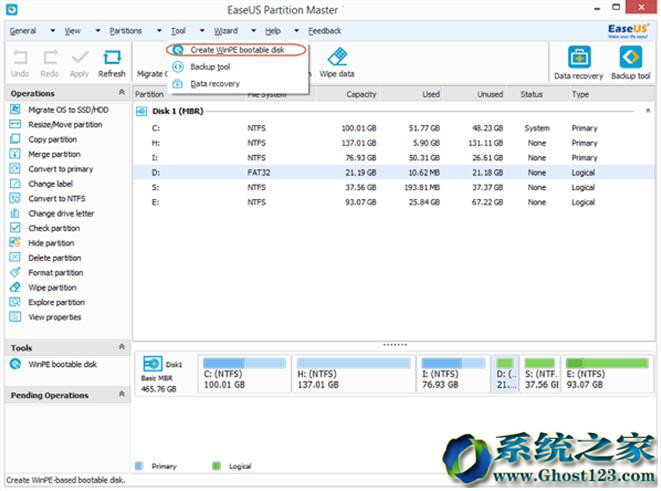
Task: Collapse the Disk 1 (MBR) group
Action: pyautogui.click(x=648, y=111)
